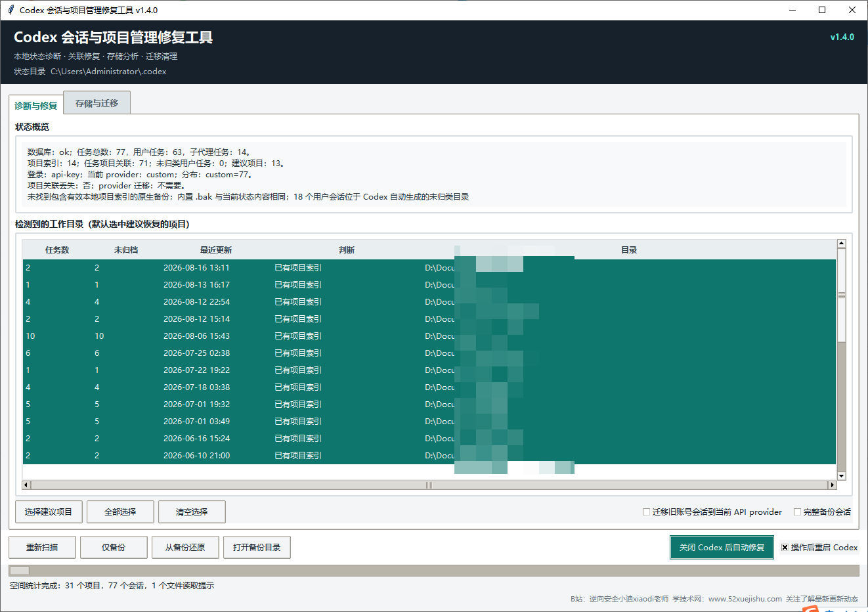Minimize the Codex tool window
Image resolution: width=868 pixels, height=612 pixels.
click(x=792, y=10)
